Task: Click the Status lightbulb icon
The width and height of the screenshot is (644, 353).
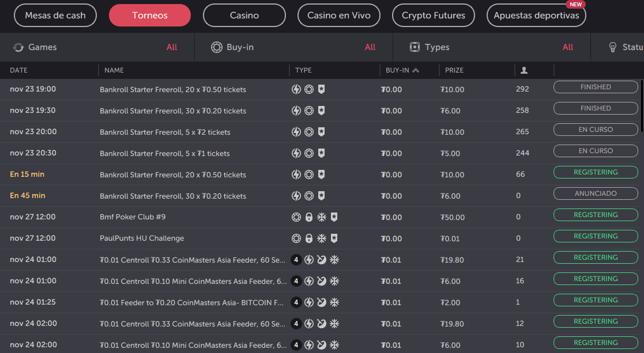Action: click(612, 47)
